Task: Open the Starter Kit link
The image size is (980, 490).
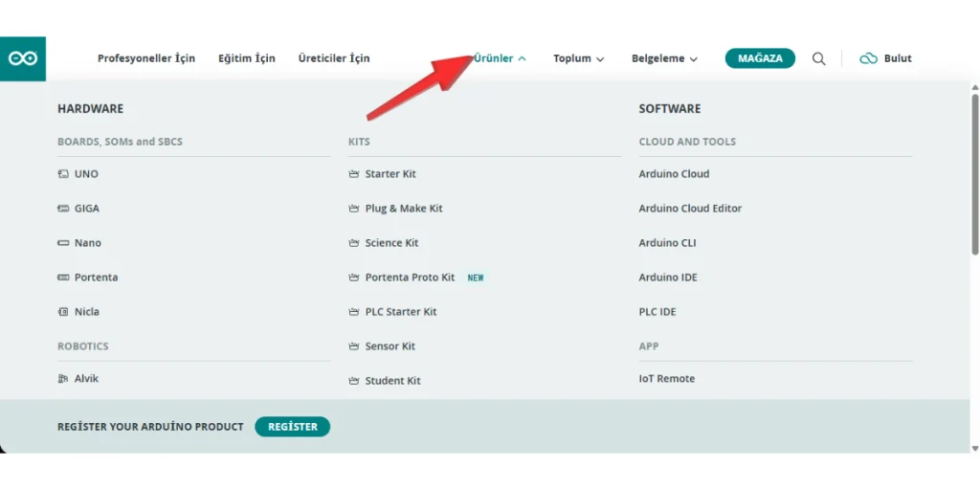Action: (390, 174)
